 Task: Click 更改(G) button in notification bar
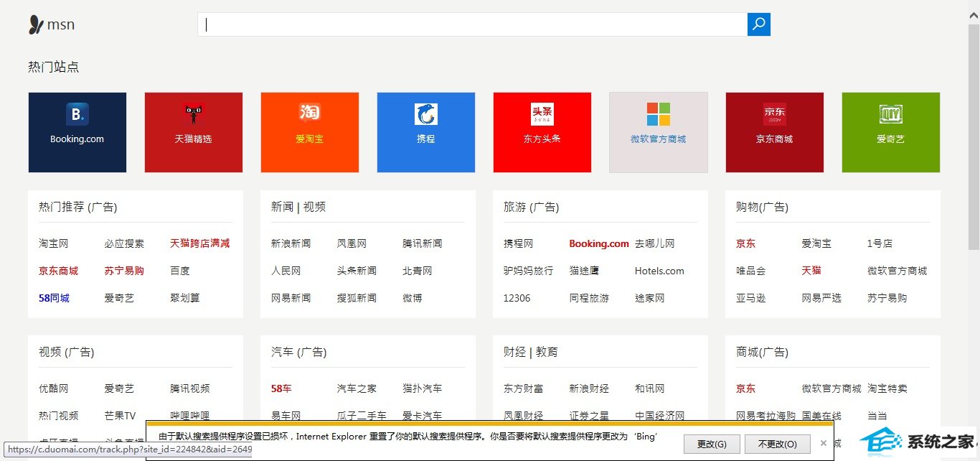(712, 444)
